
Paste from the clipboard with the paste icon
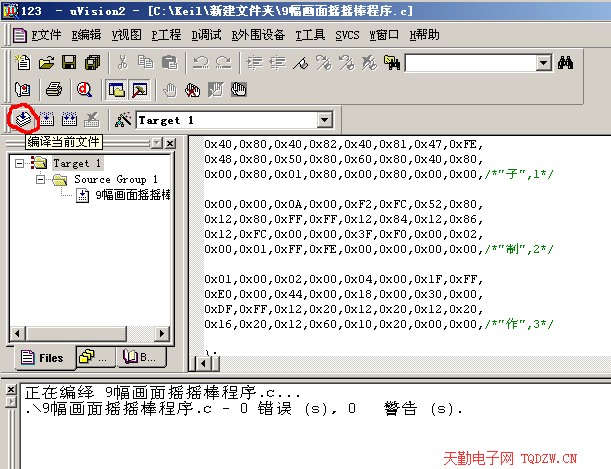pyautogui.click(x=170, y=62)
